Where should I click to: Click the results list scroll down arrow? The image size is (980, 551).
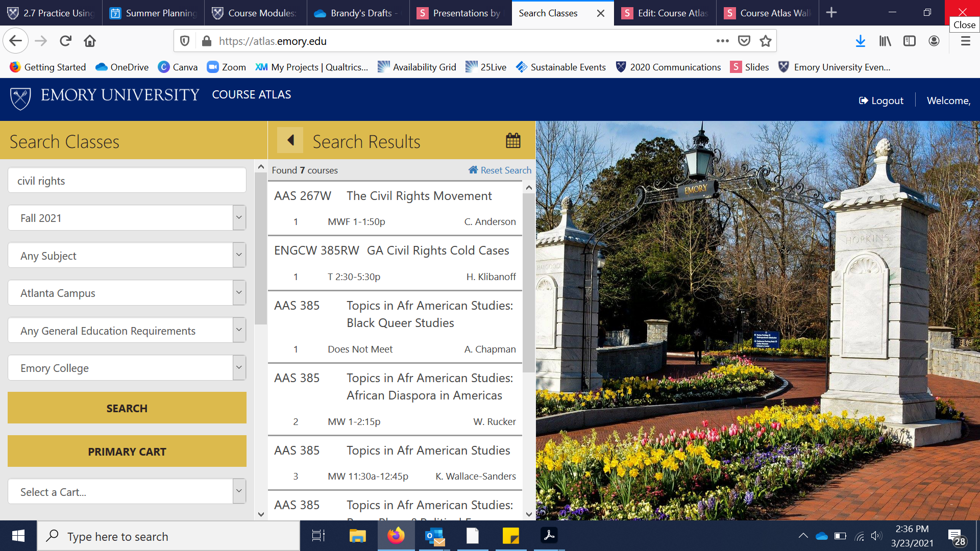(529, 514)
